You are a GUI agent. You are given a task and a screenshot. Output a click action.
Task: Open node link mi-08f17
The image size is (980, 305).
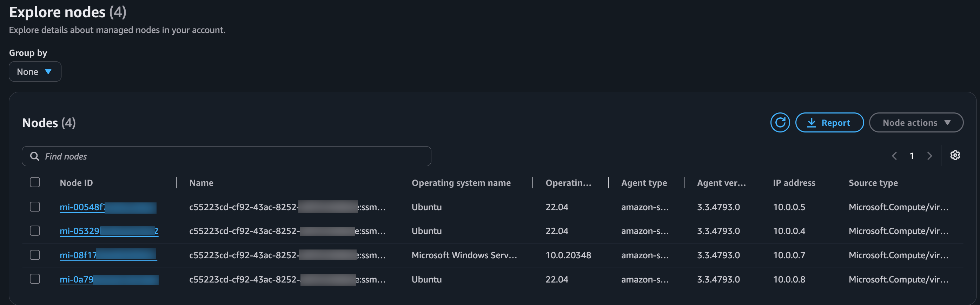[x=108, y=255]
